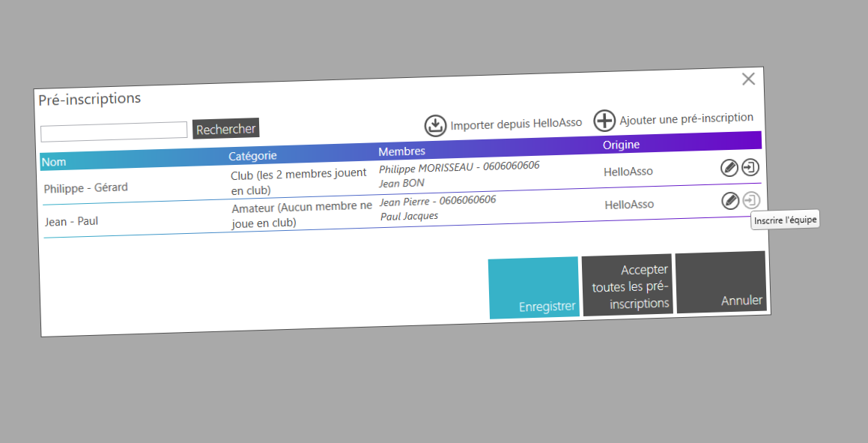Register the Philippe - Gérard team
868x443 pixels.
click(750, 168)
